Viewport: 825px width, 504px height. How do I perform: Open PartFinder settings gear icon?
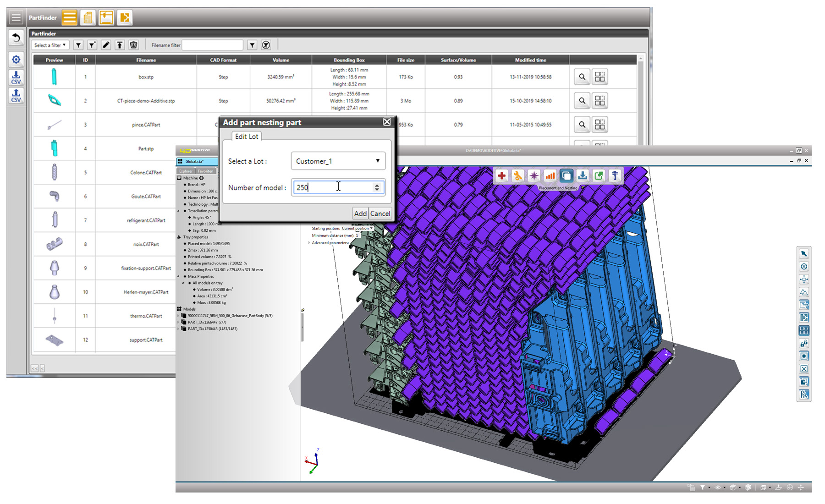tap(16, 60)
